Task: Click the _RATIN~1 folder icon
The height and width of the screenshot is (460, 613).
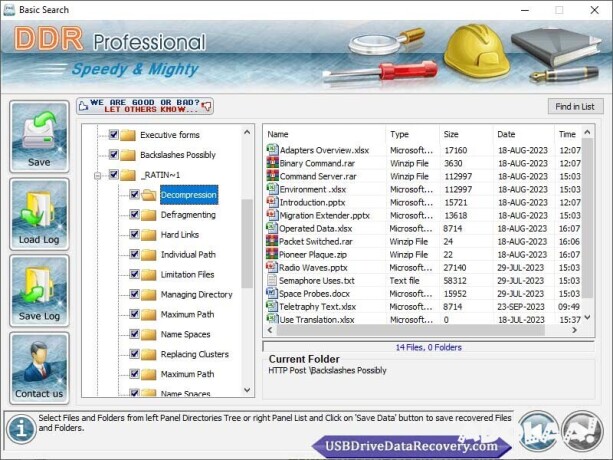Action: point(128,175)
